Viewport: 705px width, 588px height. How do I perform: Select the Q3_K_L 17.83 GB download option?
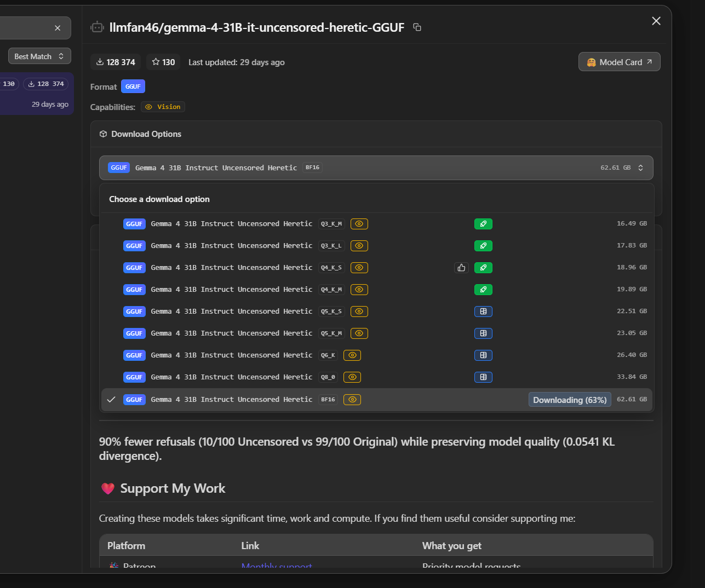pyautogui.click(x=376, y=246)
